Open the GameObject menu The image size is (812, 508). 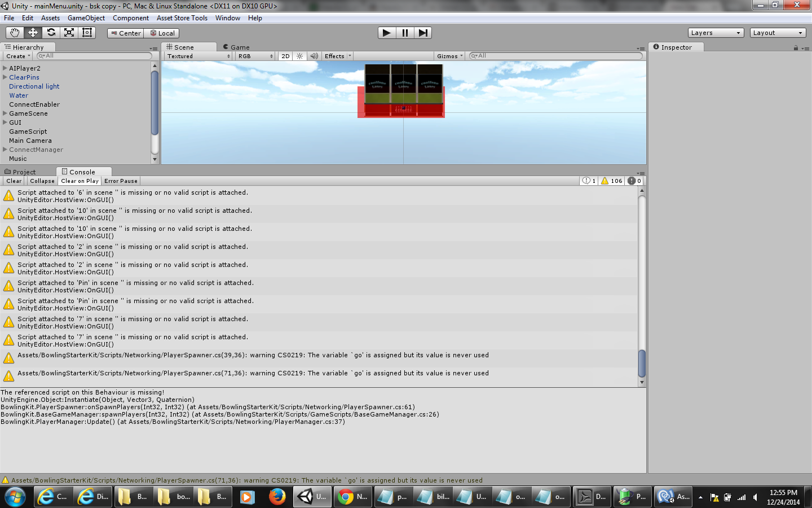tap(86, 17)
